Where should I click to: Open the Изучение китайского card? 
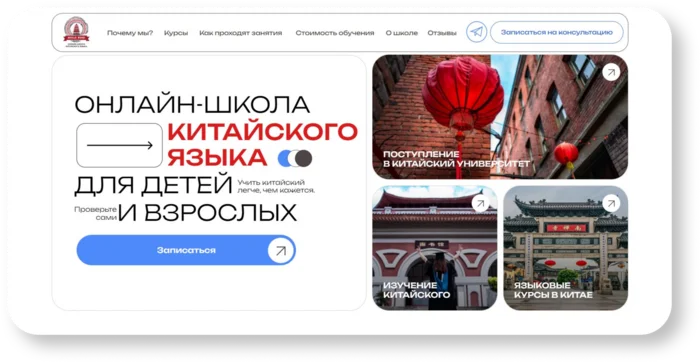click(x=435, y=248)
